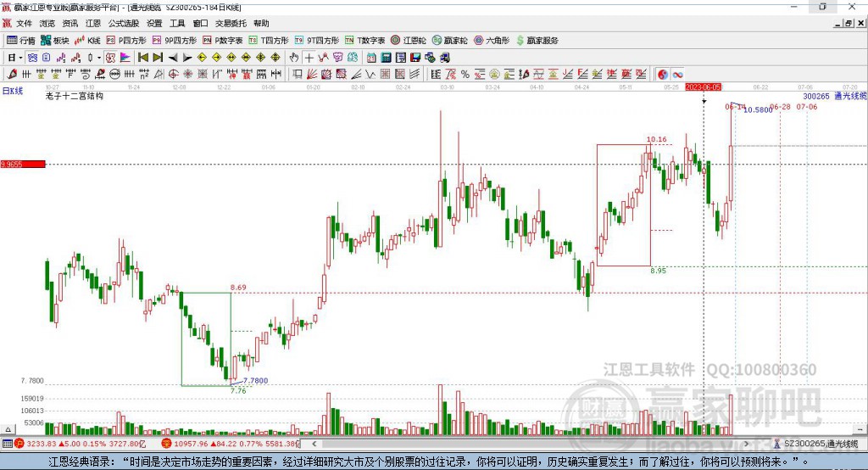This screenshot has width=868, height=470.
Task: Select the pencil drawing tool icon
Action: pyautogui.click(x=12, y=75)
